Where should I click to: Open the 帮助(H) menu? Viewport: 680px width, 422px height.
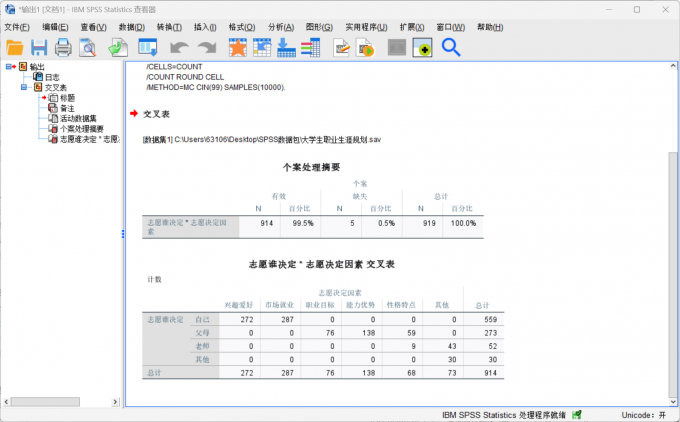tap(490, 27)
